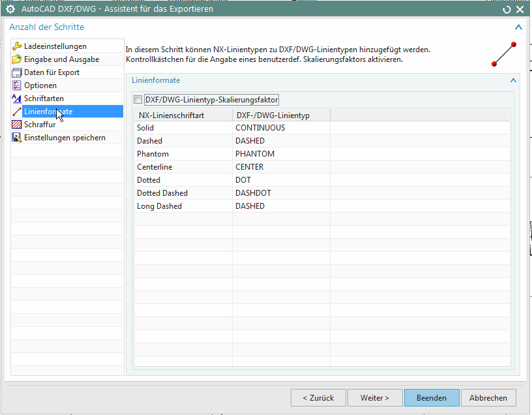
Task: Click the checklist icon beside Optionen
Action: click(x=17, y=85)
